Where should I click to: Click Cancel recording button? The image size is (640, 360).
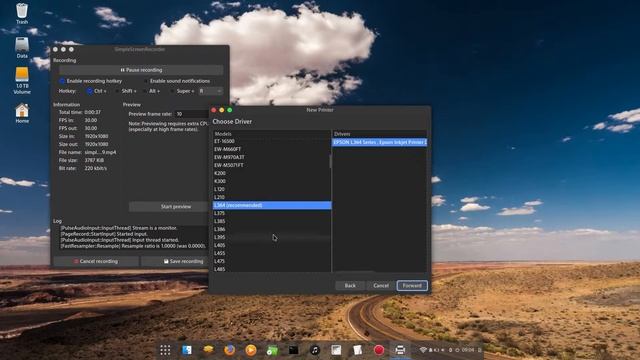(96, 261)
